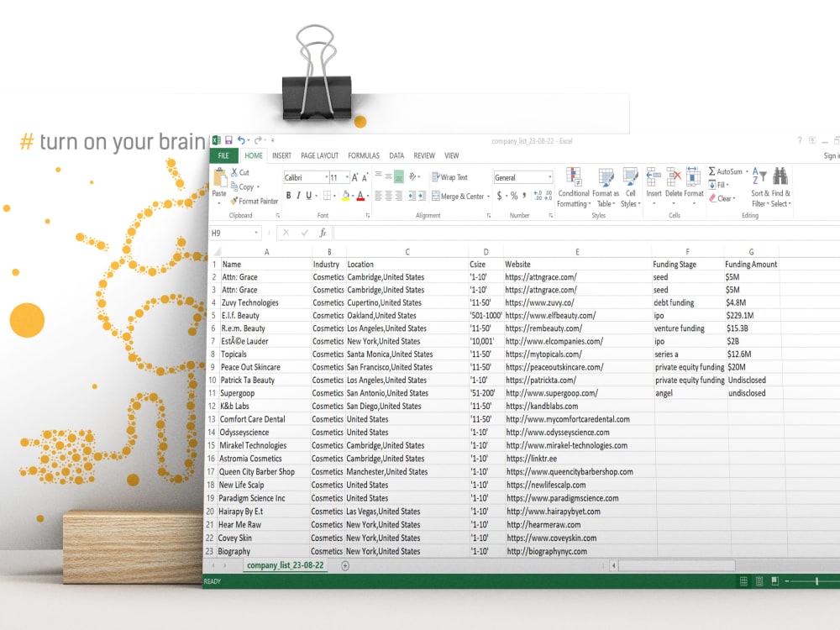Apply Comma Style format
Screen dimensions: 840x630
coord(524,196)
